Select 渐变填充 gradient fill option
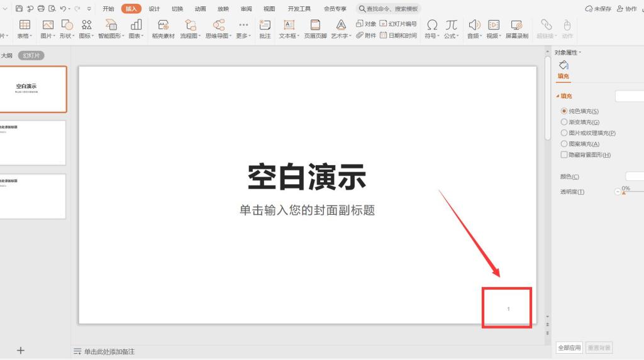The height and width of the screenshot is (360, 644). tap(564, 122)
